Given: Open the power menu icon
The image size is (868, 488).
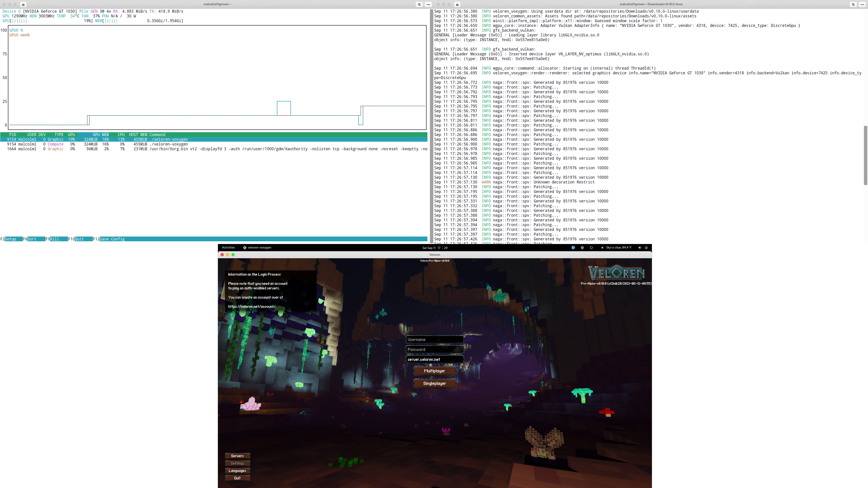Looking at the screenshot, I should click(646, 248).
